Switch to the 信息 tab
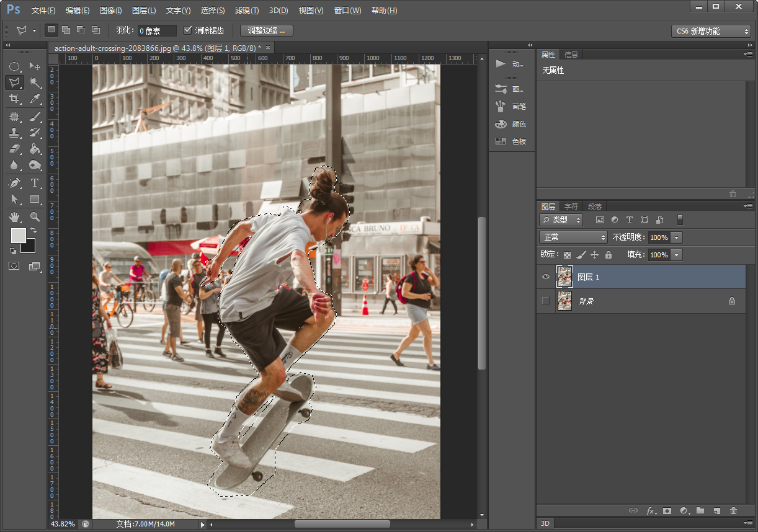The height and width of the screenshot is (532, 758). coord(571,55)
